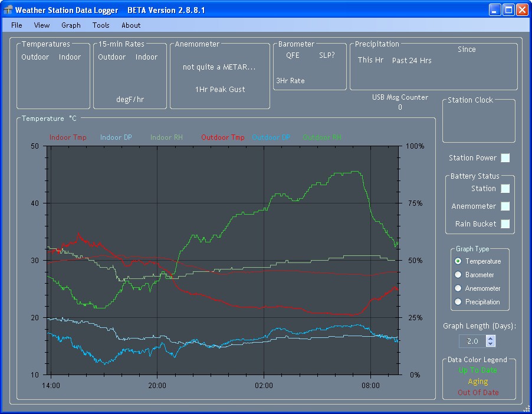Click the Indoor DP legend label
The height and width of the screenshot is (414, 532).
click(116, 137)
